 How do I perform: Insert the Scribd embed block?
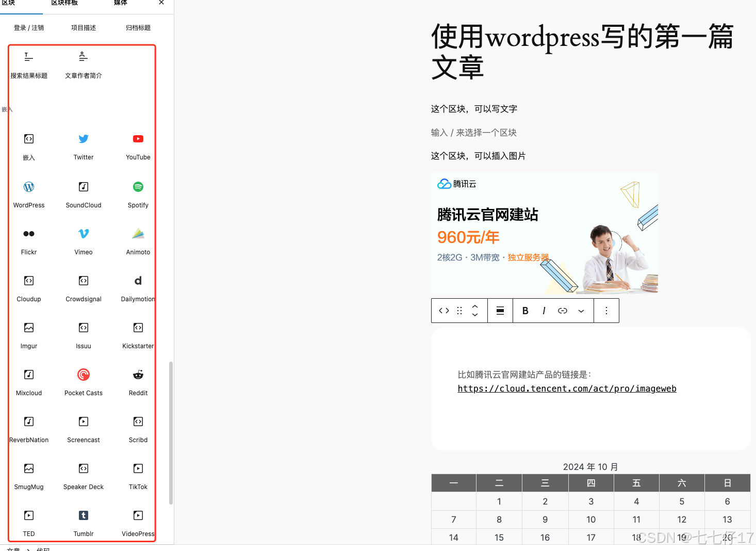138,429
